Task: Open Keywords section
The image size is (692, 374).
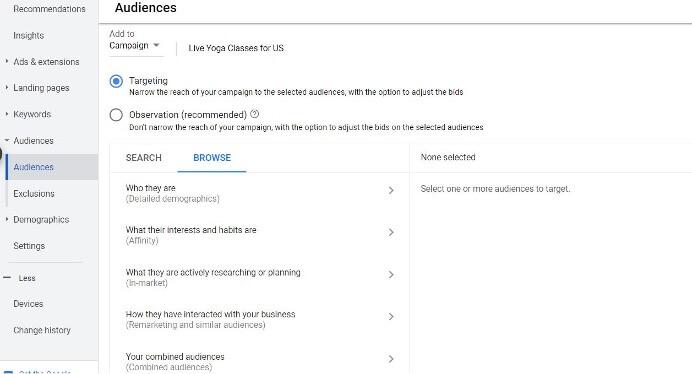Action: point(32,114)
